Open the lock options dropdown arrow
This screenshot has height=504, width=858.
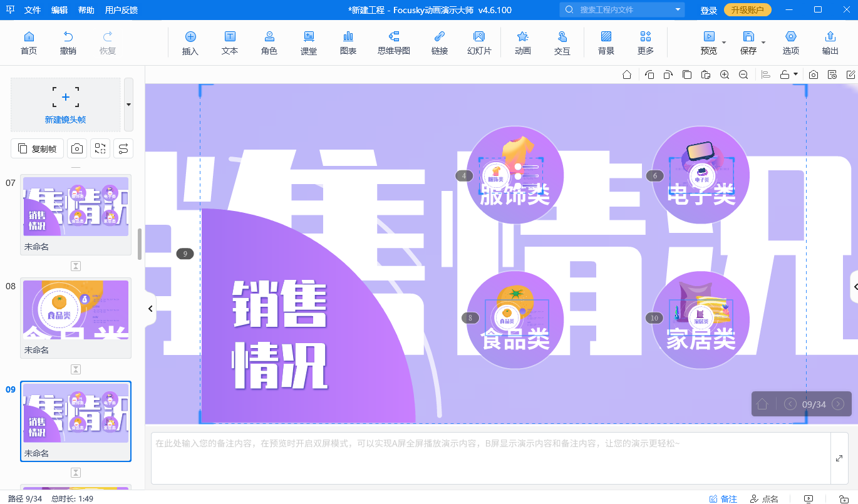click(x=796, y=74)
